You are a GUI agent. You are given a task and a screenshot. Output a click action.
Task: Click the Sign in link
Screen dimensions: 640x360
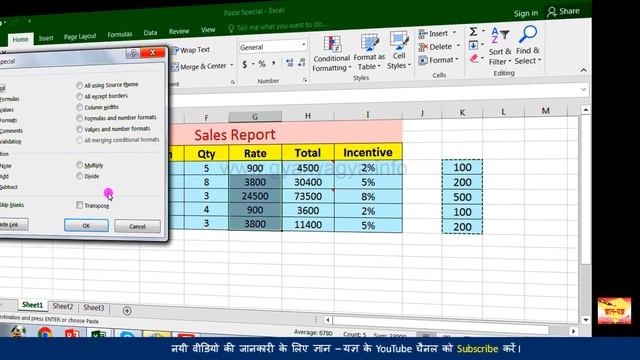526,13
